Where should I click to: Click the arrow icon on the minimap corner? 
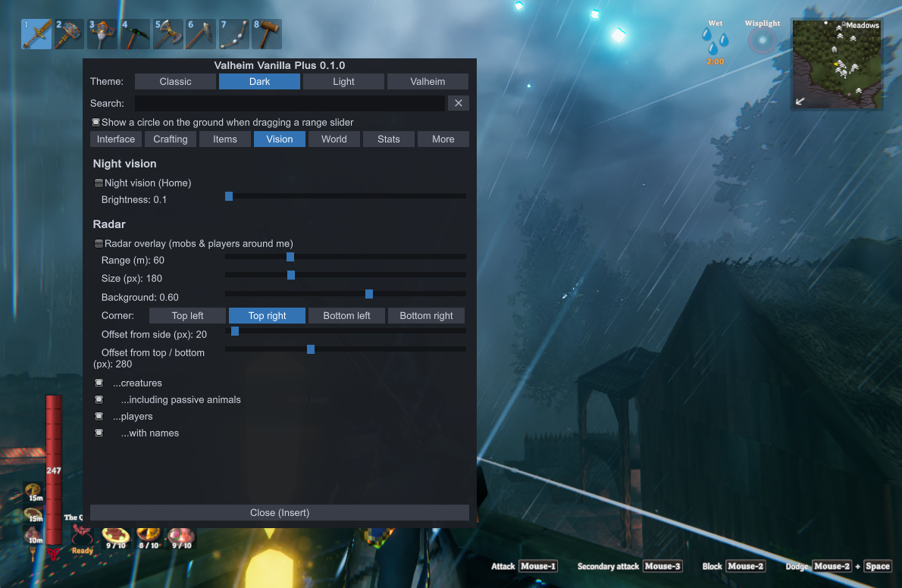coord(800,102)
